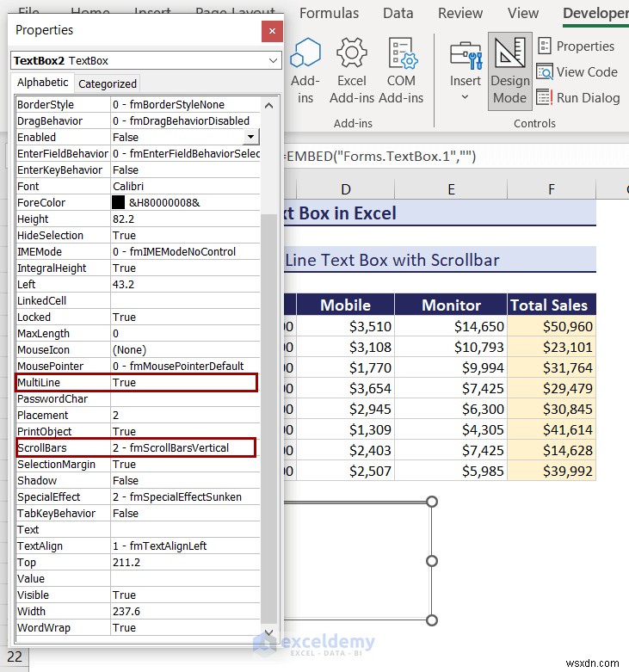This screenshot has height=672, width=629.
Task: Select the PrintObject property row
Action: pyautogui.click(x=138, y=432)
